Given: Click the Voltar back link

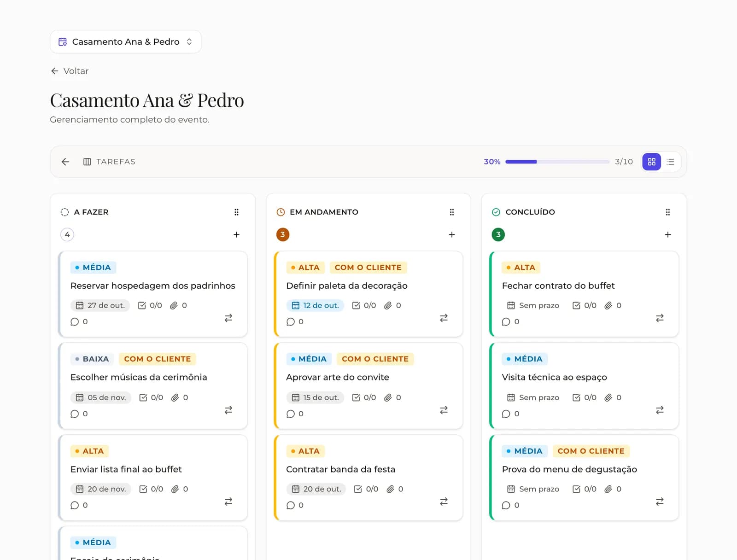Looking at the screenshot, I should coord(70,71).
